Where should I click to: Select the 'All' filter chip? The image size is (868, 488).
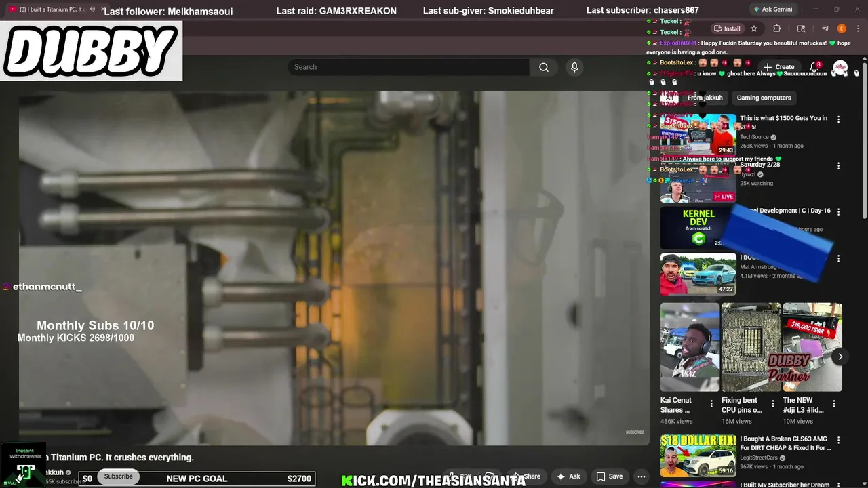669,98
